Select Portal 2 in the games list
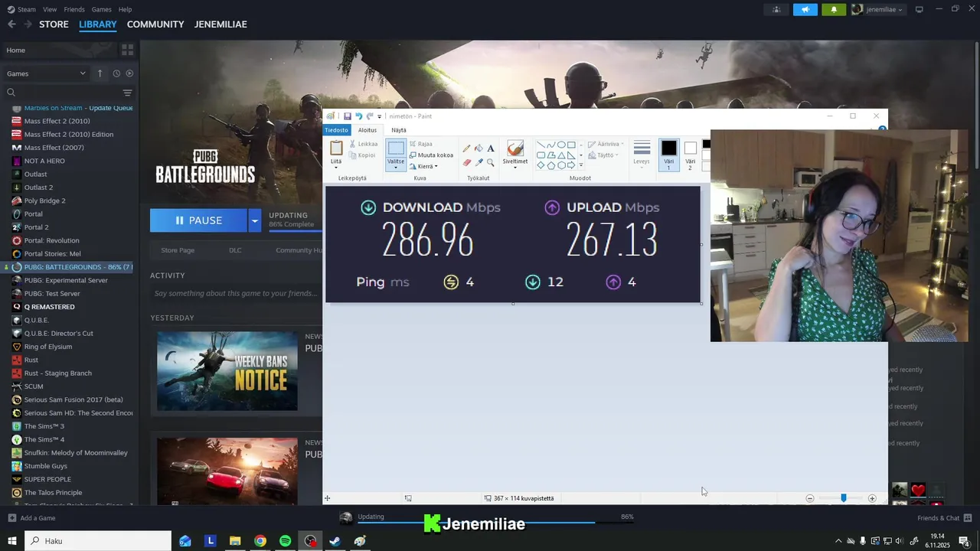Viewport: 980px width, 551px height. tap(36, 227)
